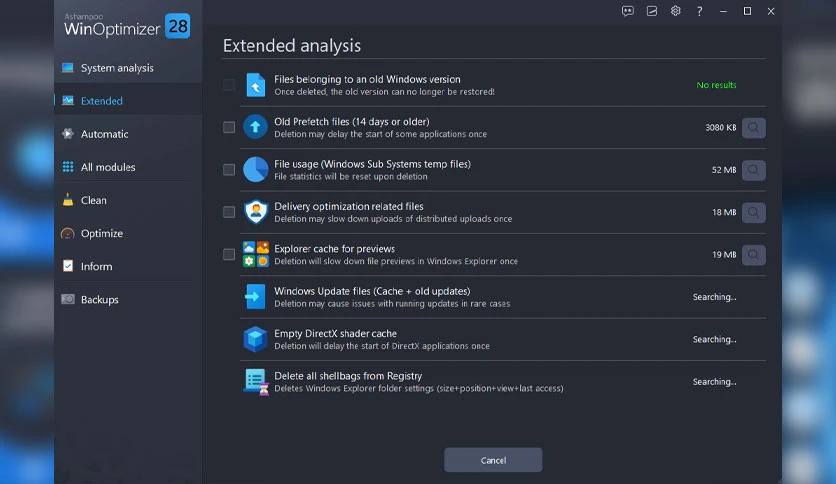Click the '3080 KB' size value
Image resolution: width=836 pixels, height=484 pixels.
click(720, 127)
